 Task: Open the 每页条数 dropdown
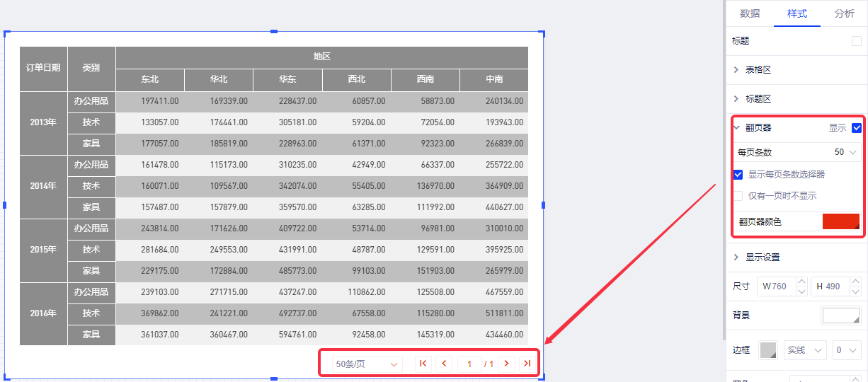pos(845,152)
